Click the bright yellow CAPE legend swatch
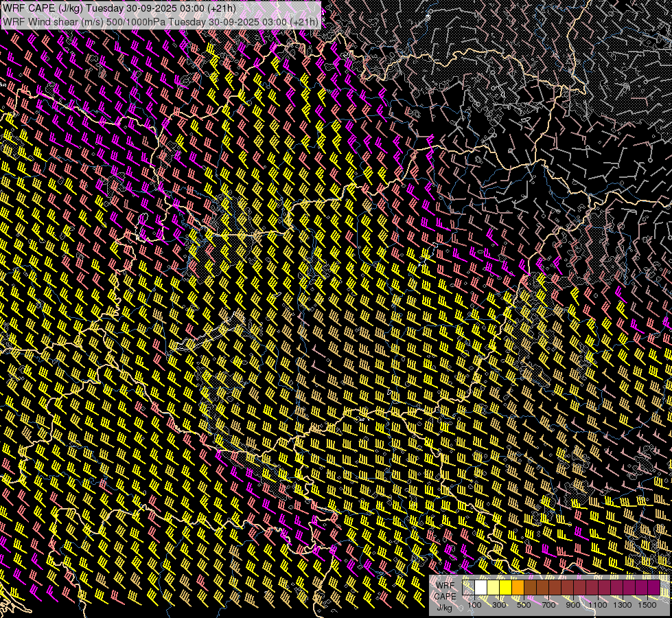Screen dimensions: 672x618 tap(506, 587)
